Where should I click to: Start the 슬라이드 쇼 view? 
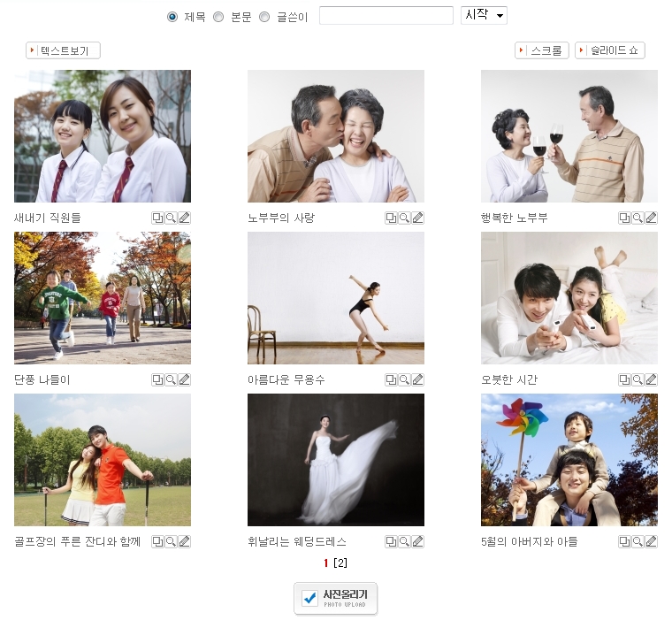(x=609, y=50)
